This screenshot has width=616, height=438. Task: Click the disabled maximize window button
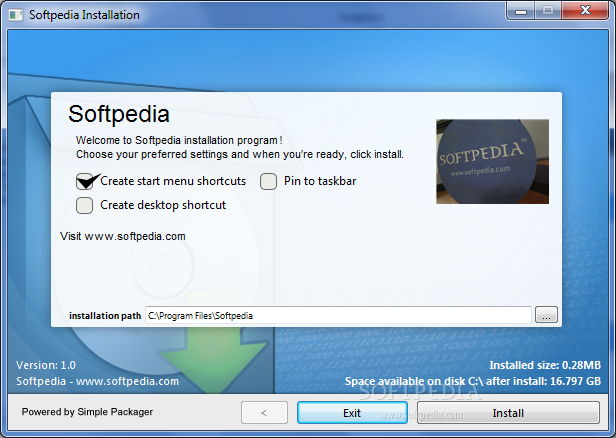[548, 11]
